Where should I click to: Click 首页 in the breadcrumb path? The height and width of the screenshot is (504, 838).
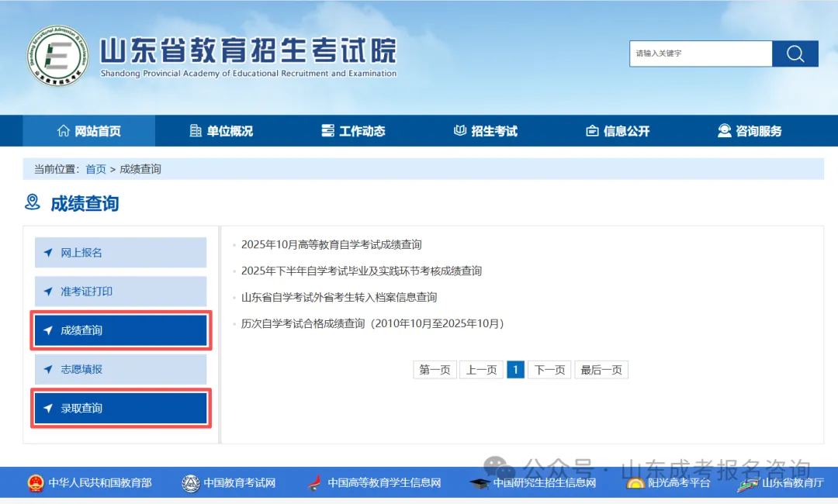click(95, 169)
